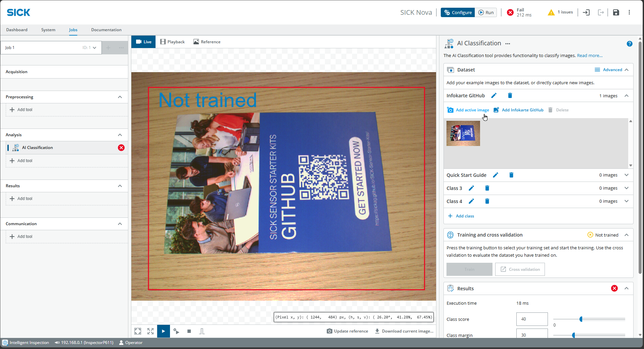The width and height of the screenshot is (644, 349).
Task: Collapse the Infokarte GitHub class images
Action: [x=627, y=96]
